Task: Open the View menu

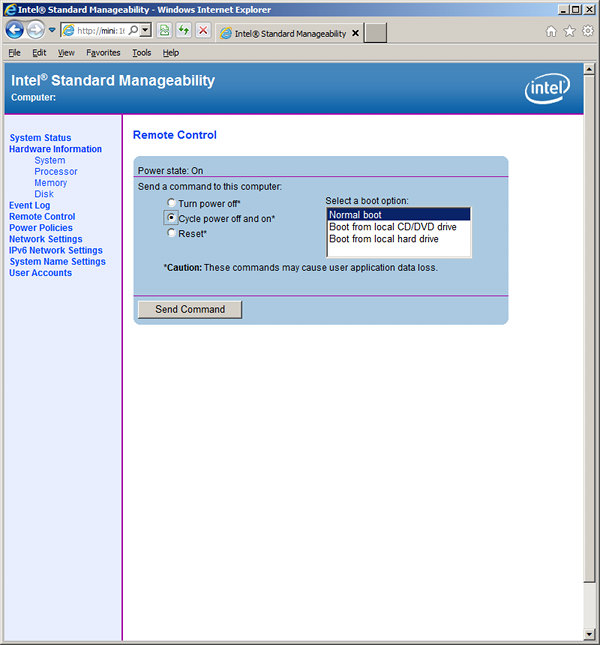Action: 66,53
